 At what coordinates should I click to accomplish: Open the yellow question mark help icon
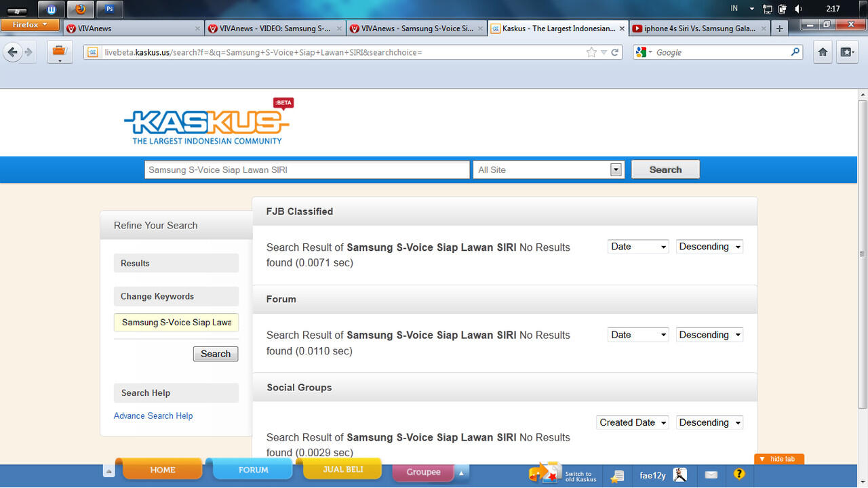click(739, 474)
